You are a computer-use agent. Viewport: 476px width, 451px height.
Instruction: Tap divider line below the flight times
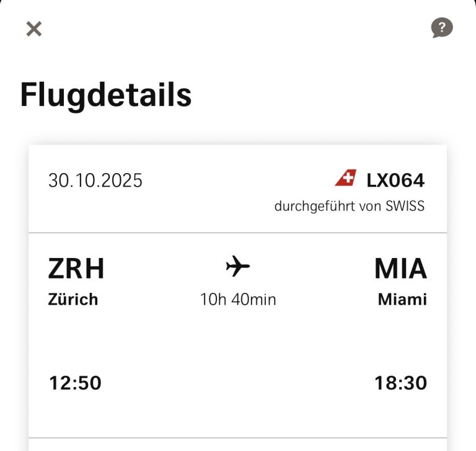pos(238,438)
